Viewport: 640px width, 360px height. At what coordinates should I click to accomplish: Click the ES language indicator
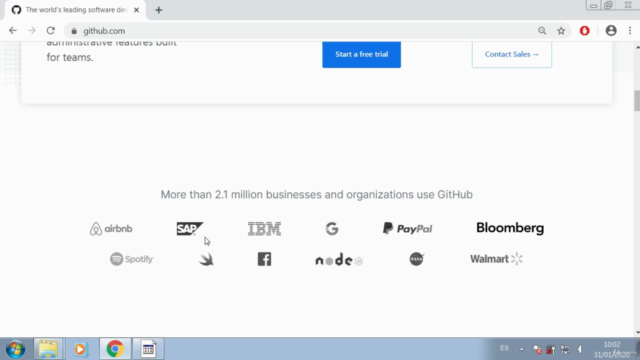(x=504, y=348)
